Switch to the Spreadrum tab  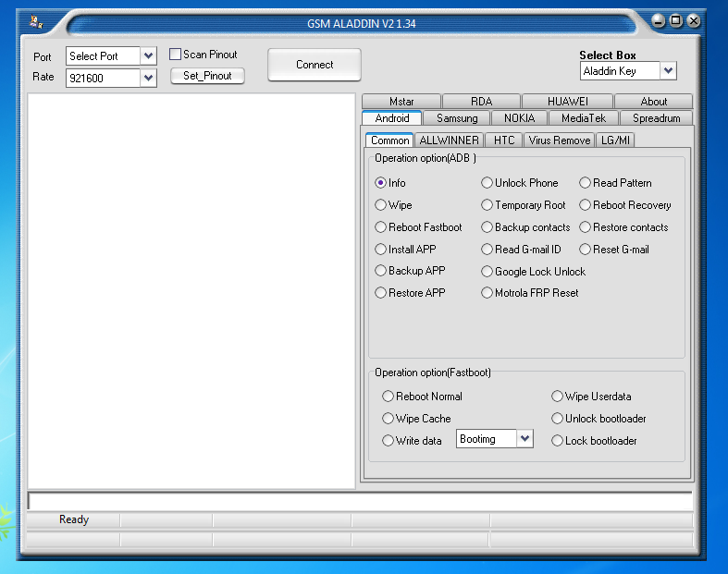656,118
